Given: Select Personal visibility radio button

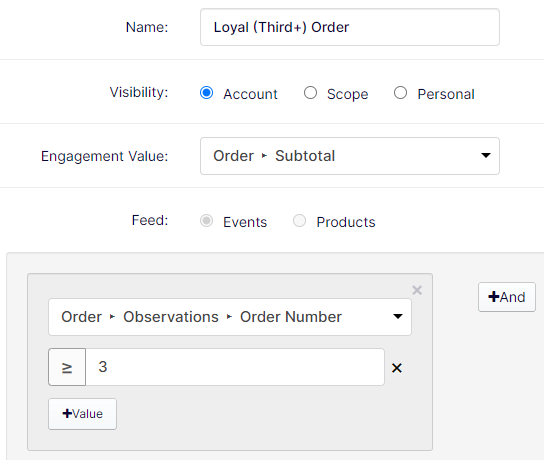Looking at the screenshot, I should pos(400,93).
